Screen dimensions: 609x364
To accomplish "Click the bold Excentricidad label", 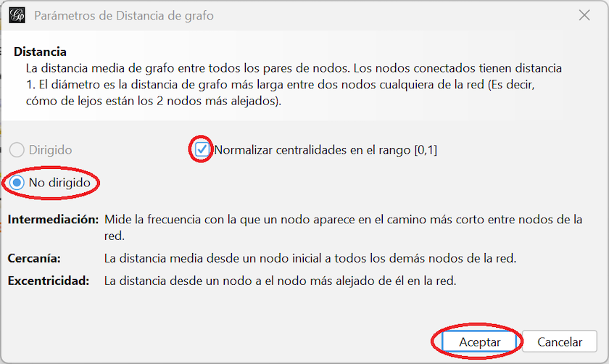I will 49,281.
